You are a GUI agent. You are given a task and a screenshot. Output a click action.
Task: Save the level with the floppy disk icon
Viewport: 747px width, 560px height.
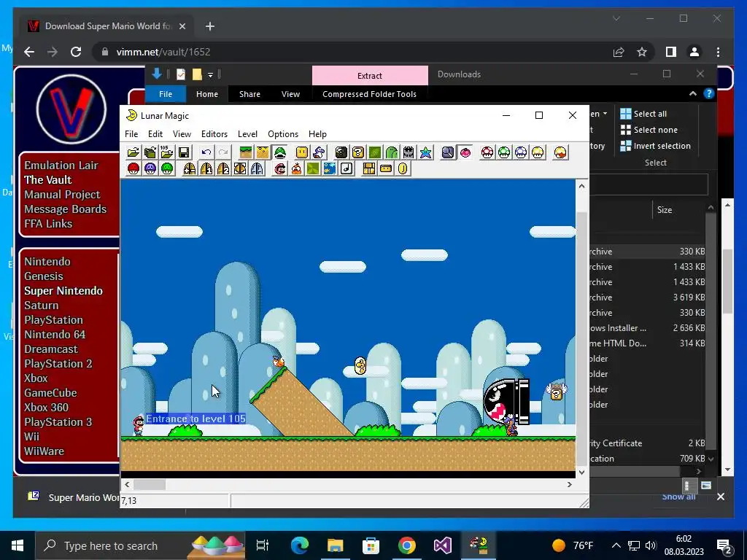tap(184, 152)
